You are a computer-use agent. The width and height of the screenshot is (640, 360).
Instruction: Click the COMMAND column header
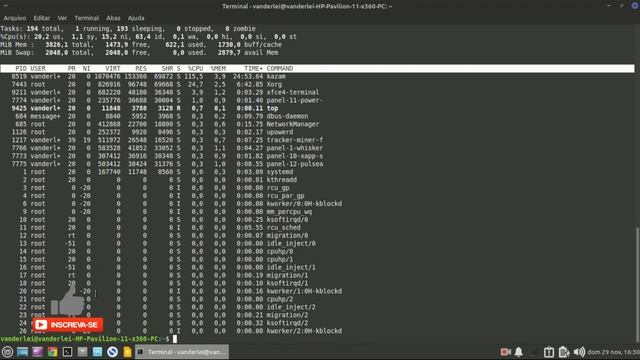tap(280, 69)
